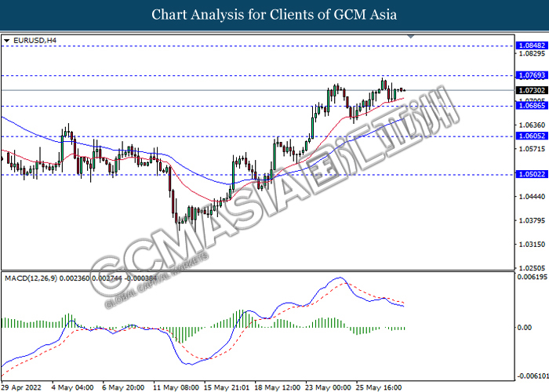
Task: Click the 6 May 20:00 time label
Action: coord(123,387)
